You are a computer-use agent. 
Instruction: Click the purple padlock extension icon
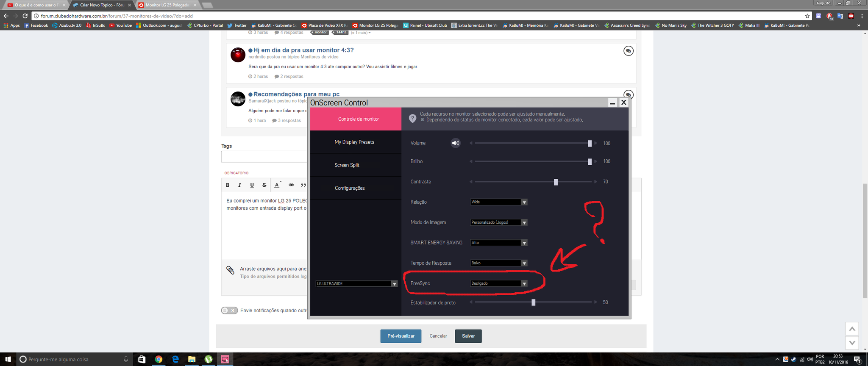click(x=818, y=16)
